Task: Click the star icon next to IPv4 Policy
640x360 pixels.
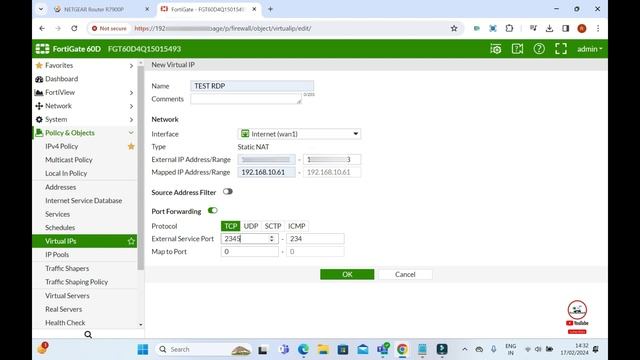Action: point(131,146)
